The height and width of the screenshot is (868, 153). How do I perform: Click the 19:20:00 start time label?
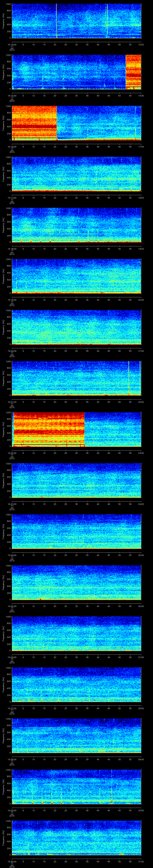[12, 351]
